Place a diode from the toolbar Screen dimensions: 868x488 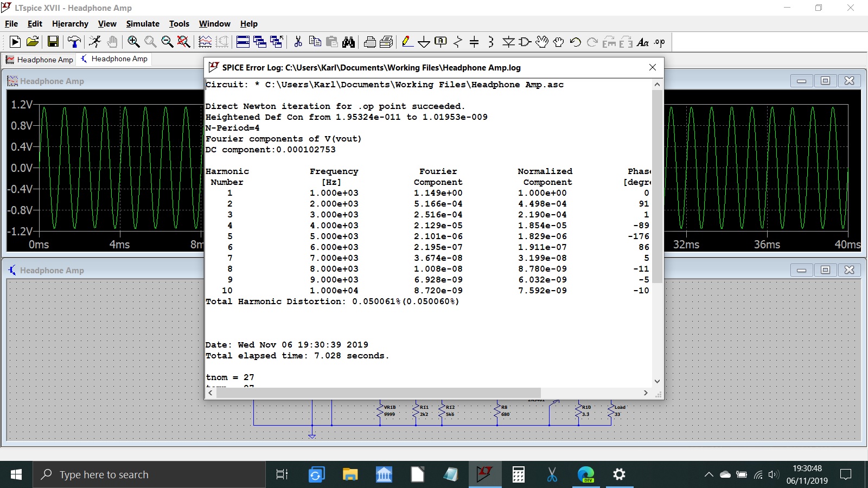[x=508, y=42]
